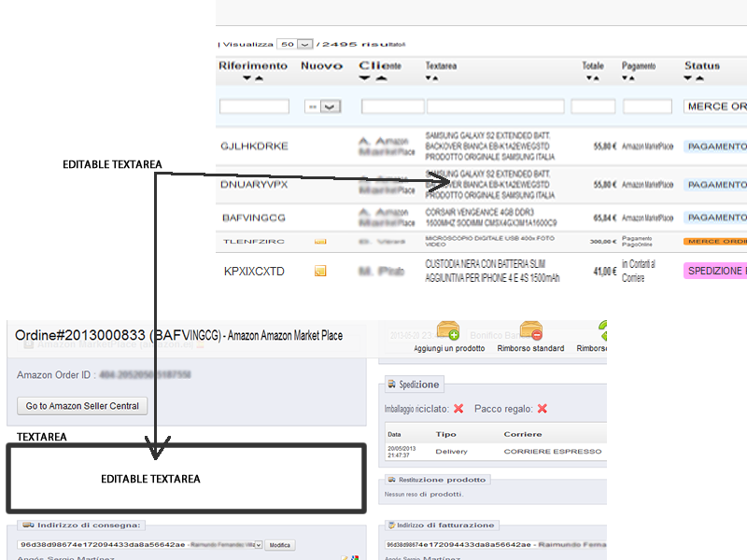Click the CORRIERE ESPRESSO carrier cell

[x=553, y=452]
